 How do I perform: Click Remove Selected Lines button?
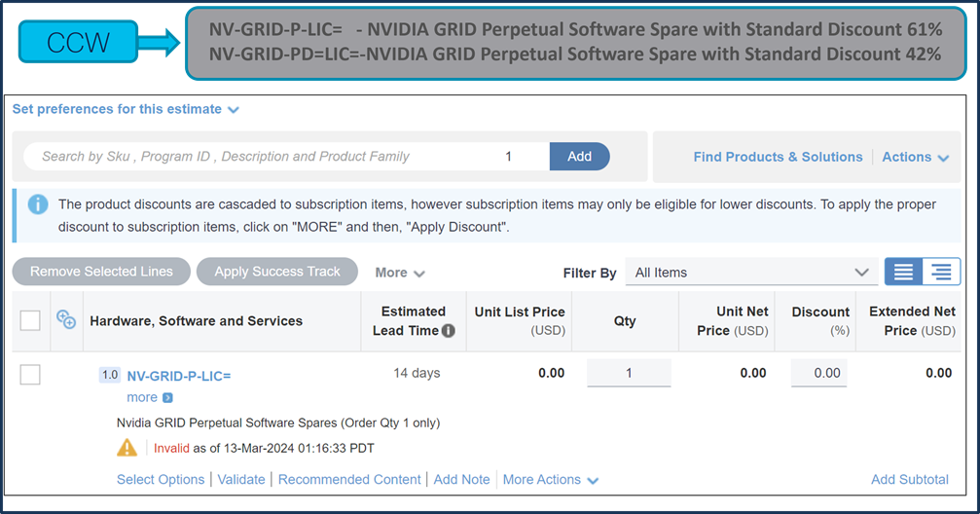(101, 272)
